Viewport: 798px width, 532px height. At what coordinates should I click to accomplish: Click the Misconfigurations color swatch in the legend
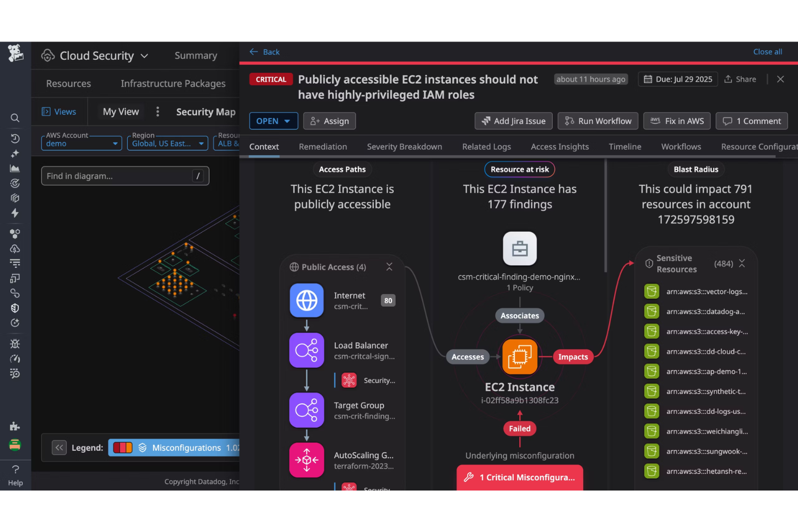pyautogui.click(x=122, y=447)
